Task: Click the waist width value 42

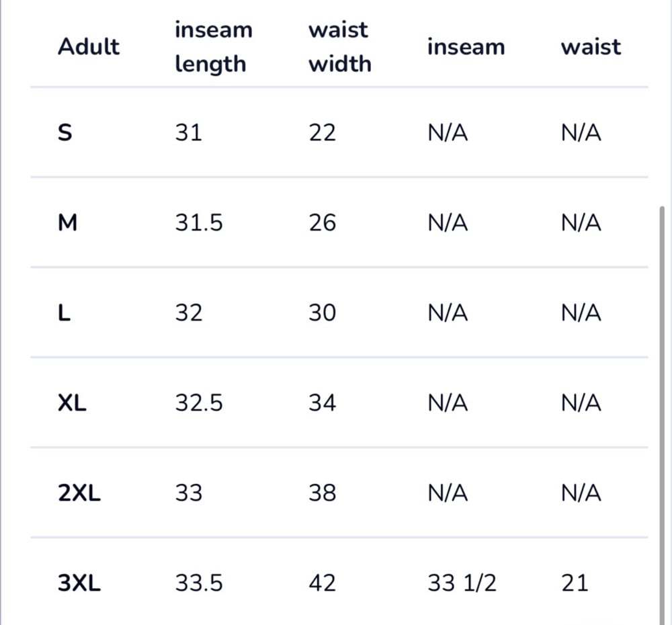Action: 322,583
